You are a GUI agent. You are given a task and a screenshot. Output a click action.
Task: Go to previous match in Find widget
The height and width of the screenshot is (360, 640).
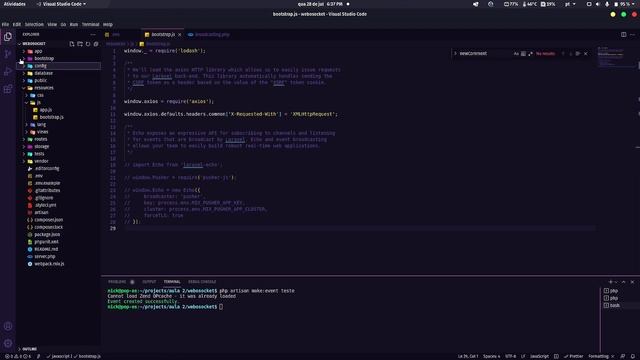[x=563, y=53]
